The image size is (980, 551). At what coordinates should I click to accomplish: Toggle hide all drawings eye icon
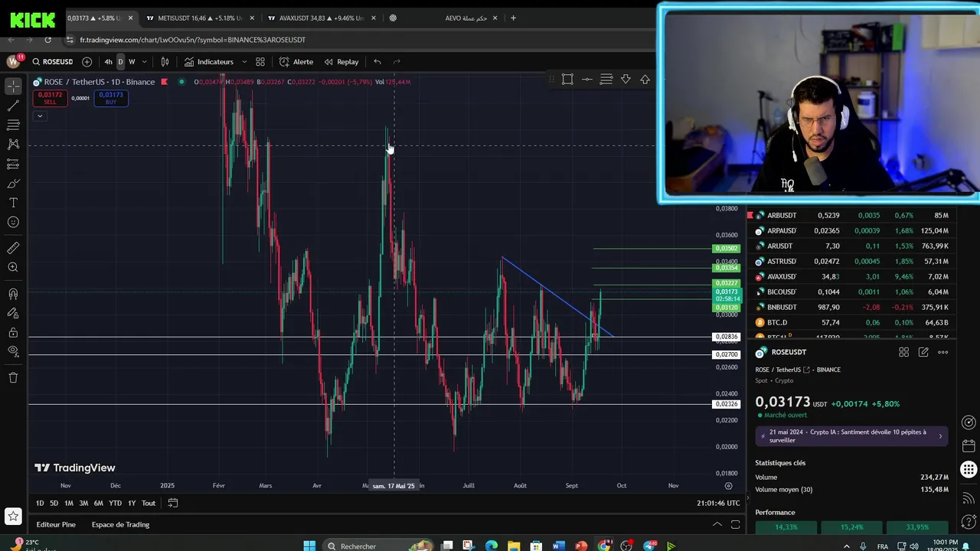tap(13, 351)
